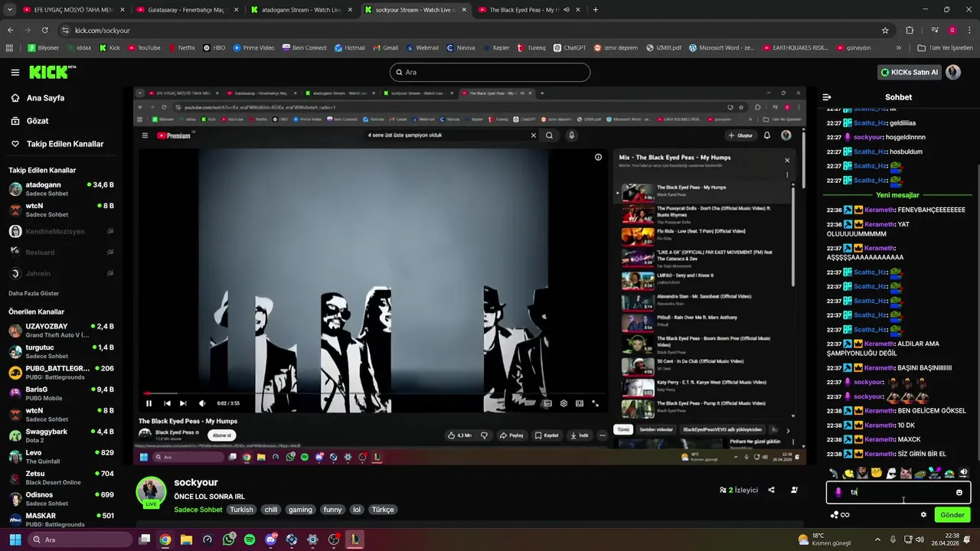Image resolution: width=980 pixels, height=551 pixels.
Task: Select the chill tag
Action: [271, 510]
